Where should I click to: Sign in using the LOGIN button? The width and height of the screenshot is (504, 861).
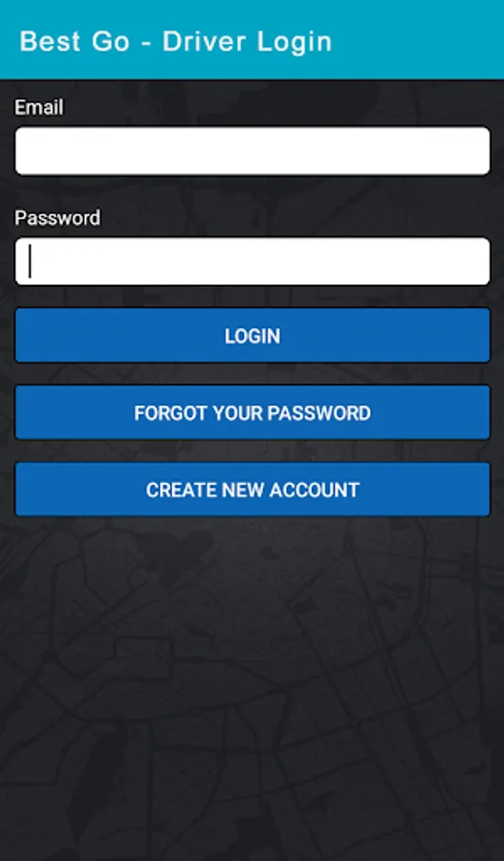(x=252, y=336)
